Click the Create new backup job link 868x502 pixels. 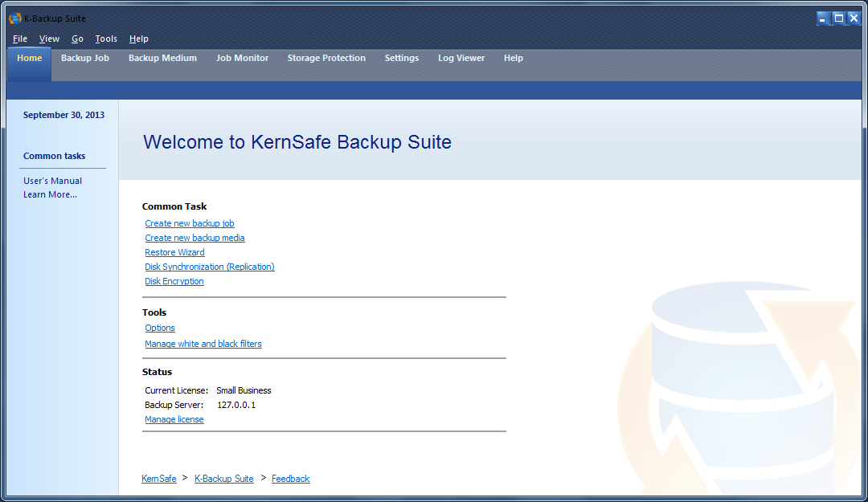tap(190, 223)
